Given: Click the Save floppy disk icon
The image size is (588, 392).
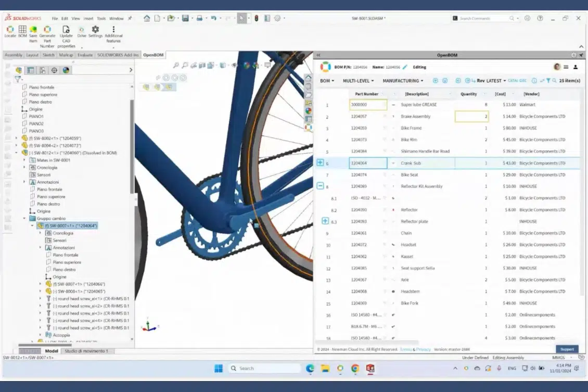Looking at the screenshot, I should (185, 18).
